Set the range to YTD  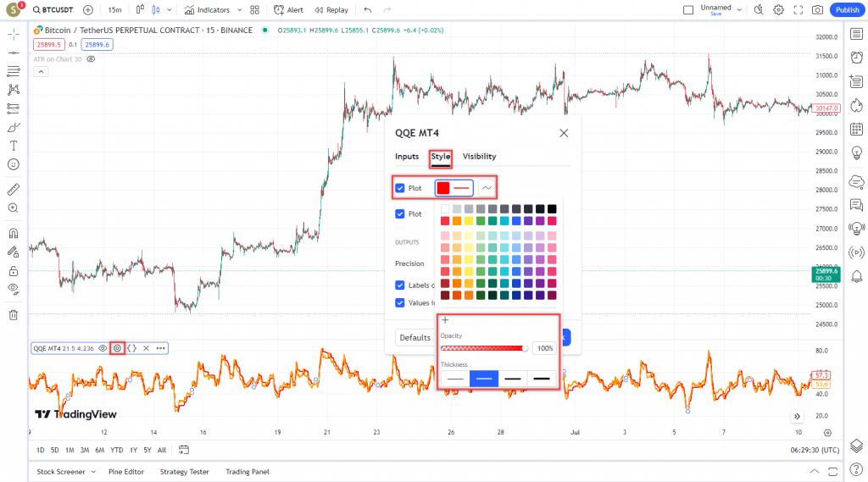[117, 451]
